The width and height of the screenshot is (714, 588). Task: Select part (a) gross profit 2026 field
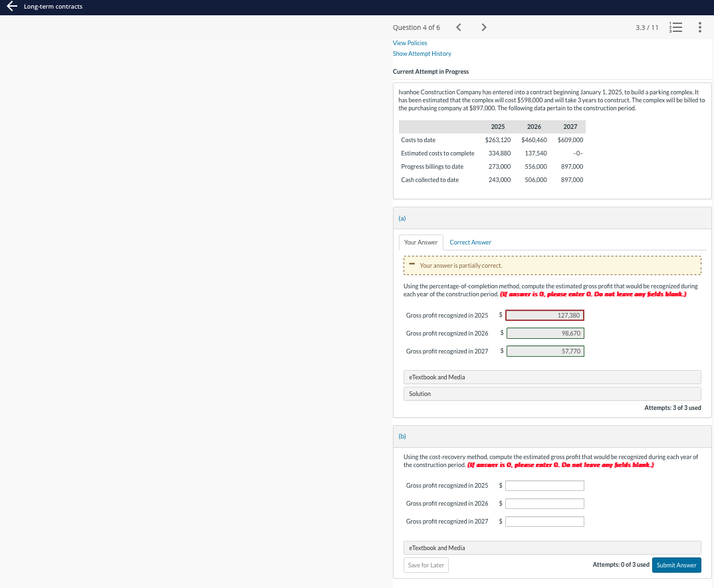[x=545, y=333]
